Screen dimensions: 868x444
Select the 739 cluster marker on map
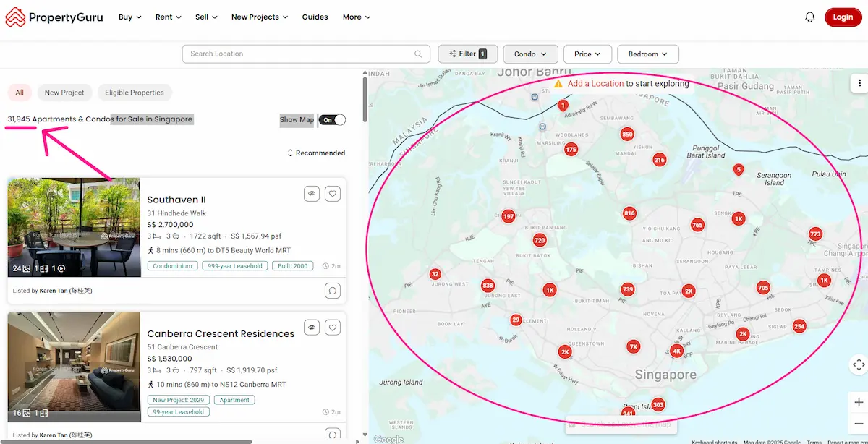628,289
